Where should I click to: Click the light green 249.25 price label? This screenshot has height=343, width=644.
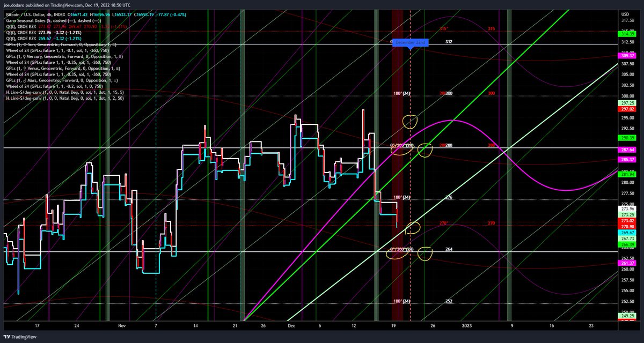pos(628,316)
